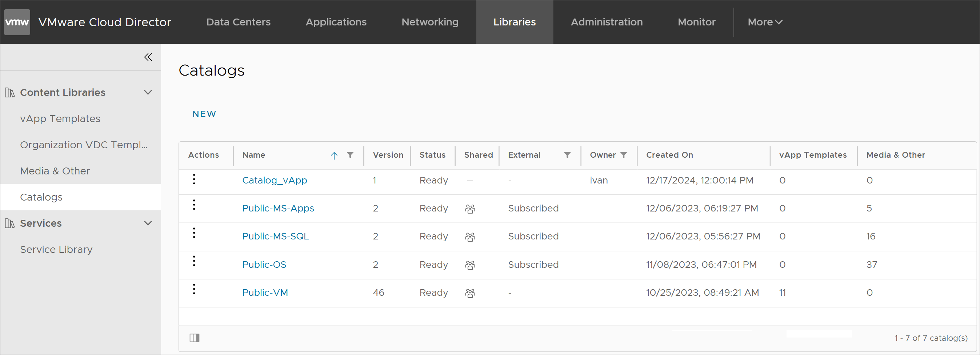Open the Public-MS-SQL catalog link
This screenshot has height=355, width=980.
coord(275,237)
